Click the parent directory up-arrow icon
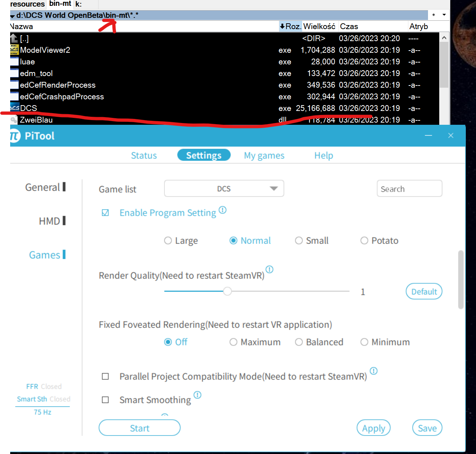This screenshot has height=454, width=476. click(14, 38)
